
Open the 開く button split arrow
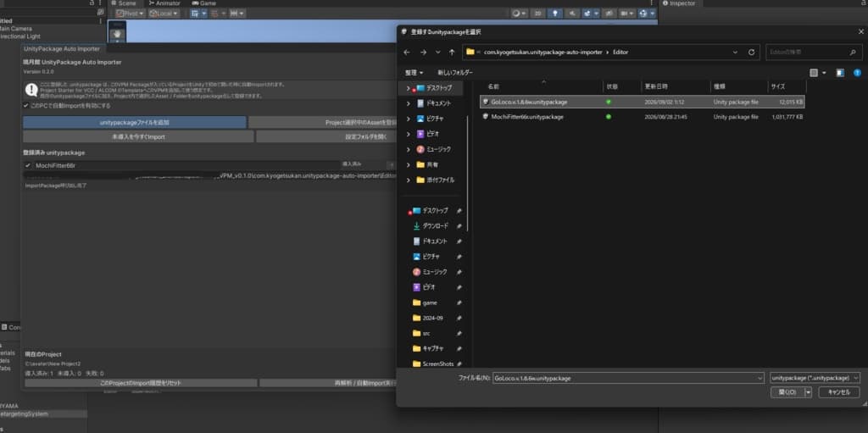click(808, 392)
